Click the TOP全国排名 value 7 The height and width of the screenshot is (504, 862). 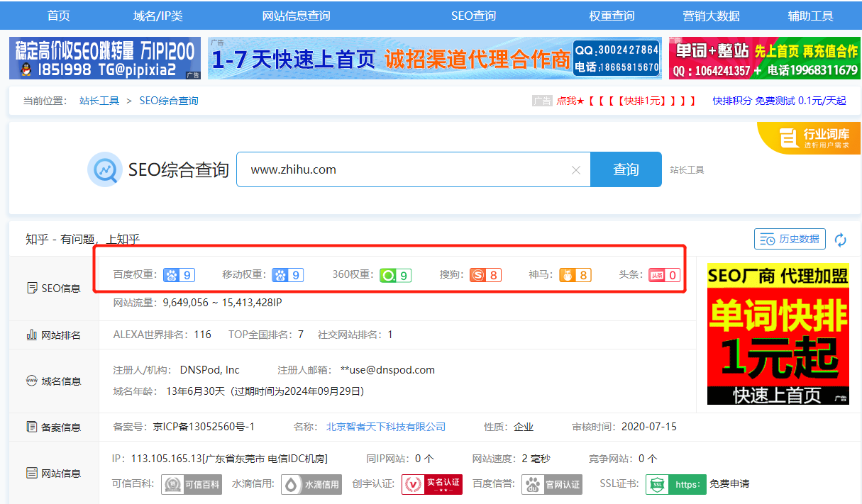[301, 335]
